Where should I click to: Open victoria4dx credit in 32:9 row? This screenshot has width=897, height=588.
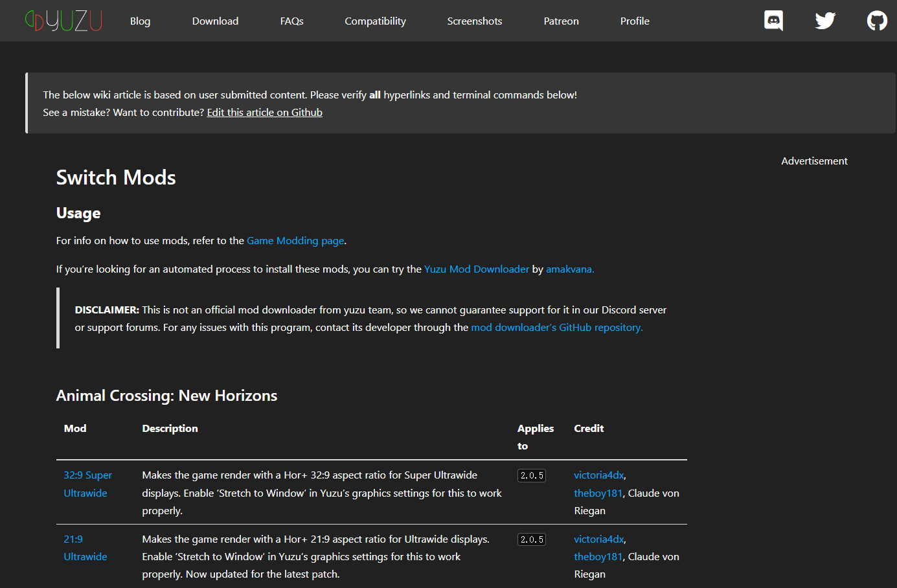599,475
